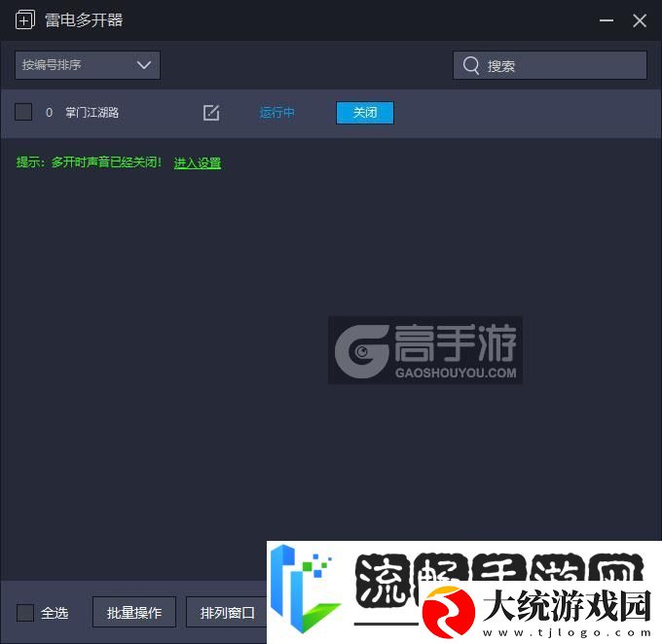Select the instance name 掌门江湖路

point(92,112)
